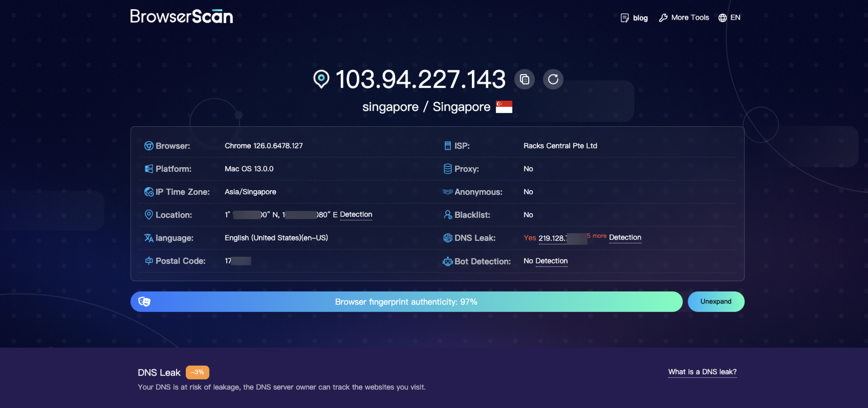Click the blog document icon
Viewport: 868px width, 408px height.
[x=625, y=18]
